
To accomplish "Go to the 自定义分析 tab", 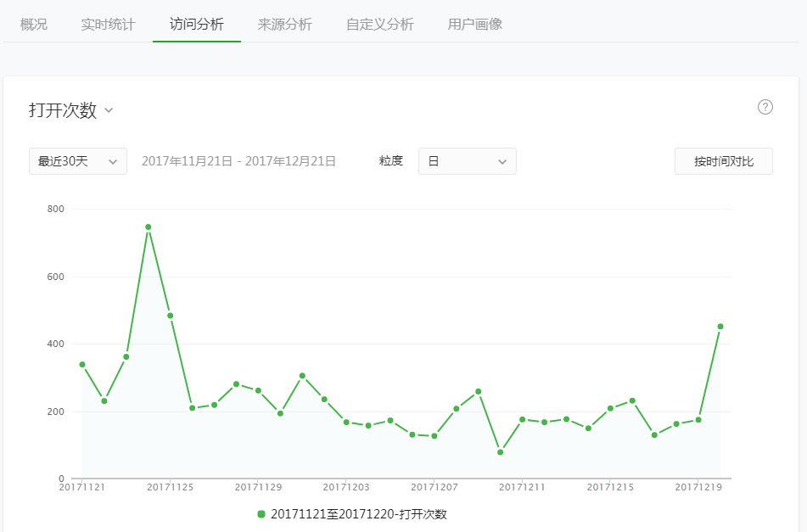I will [x=380, y=24].
